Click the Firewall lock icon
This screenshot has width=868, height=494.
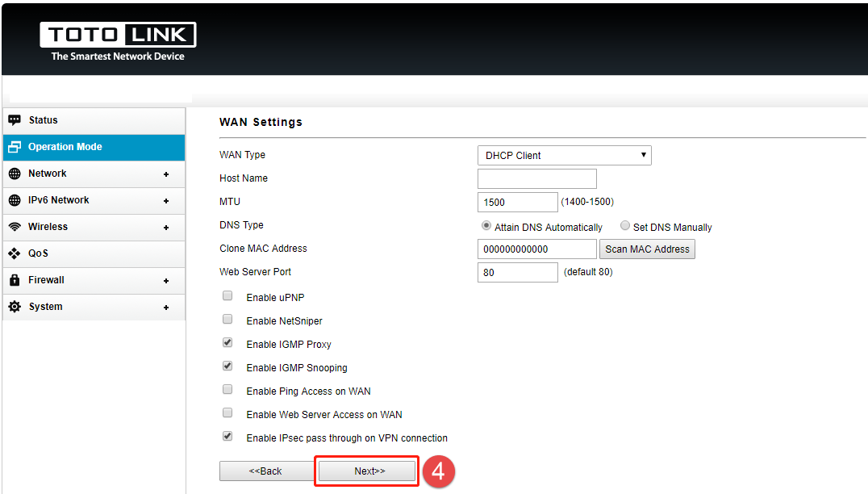point(15,280)
